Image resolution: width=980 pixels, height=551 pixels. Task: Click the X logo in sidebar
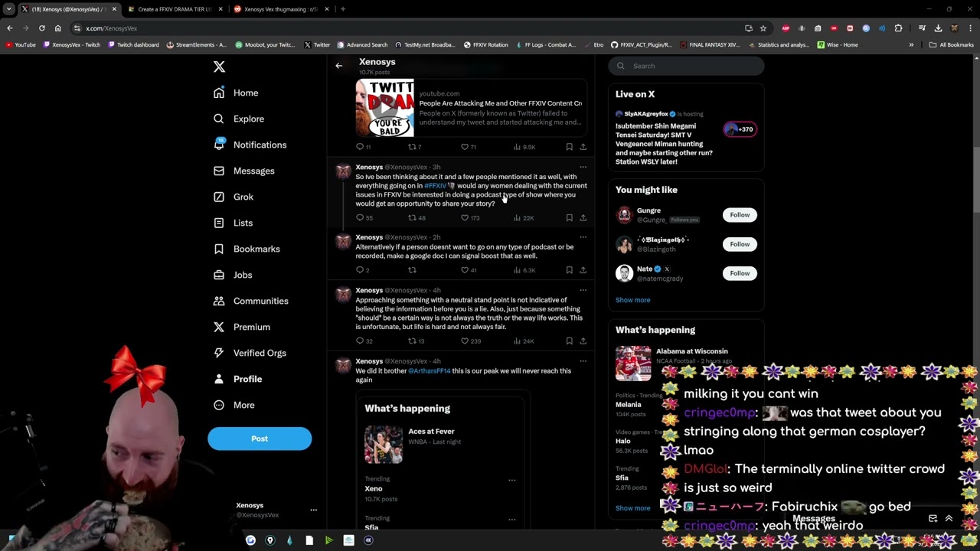click(219, 67)
